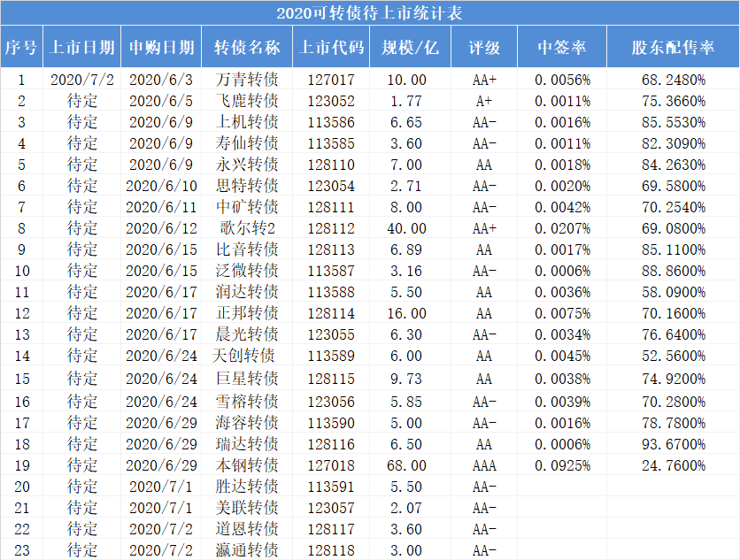Click the scale value 16.00

coord(406,313)
